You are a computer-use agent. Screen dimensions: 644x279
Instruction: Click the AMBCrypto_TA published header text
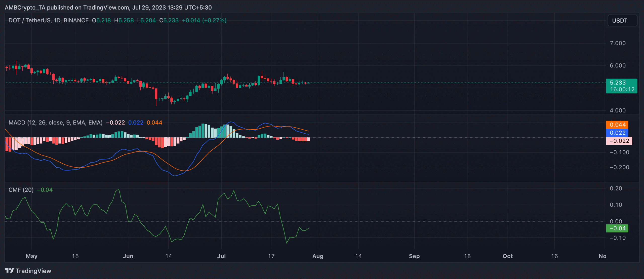108,8
